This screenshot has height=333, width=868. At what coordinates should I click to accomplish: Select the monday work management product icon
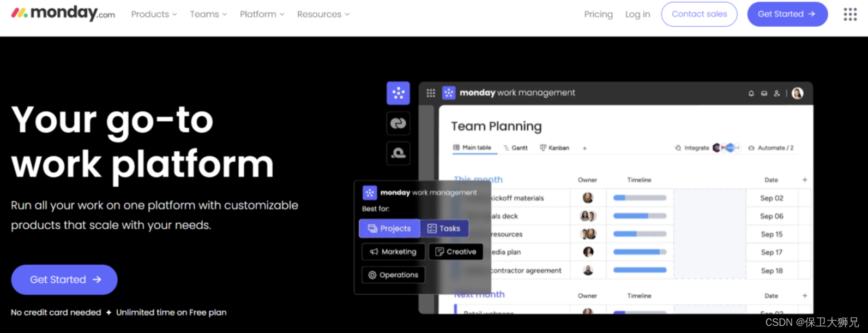[398, 93]
